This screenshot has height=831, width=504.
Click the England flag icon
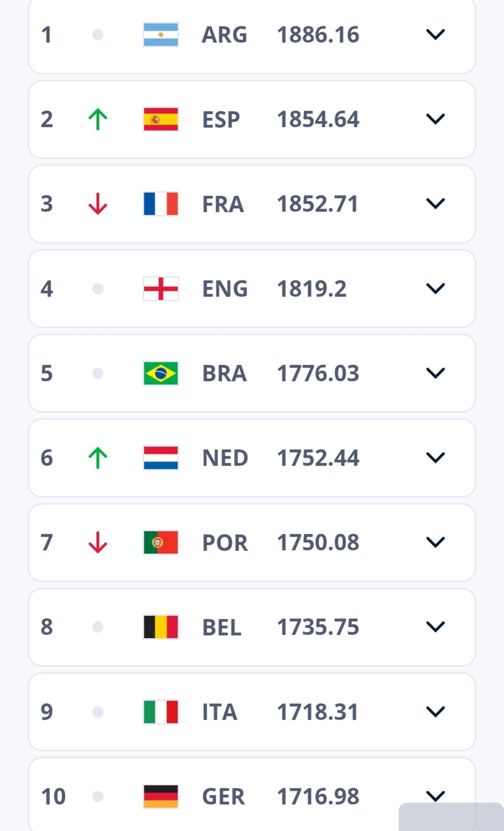161,289
